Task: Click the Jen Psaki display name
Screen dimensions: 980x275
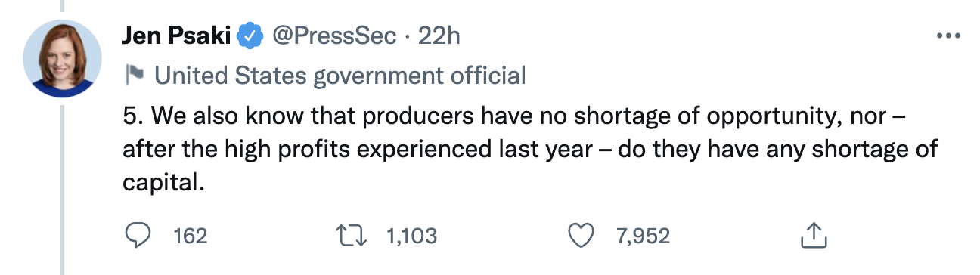Action: click(177, 36)
